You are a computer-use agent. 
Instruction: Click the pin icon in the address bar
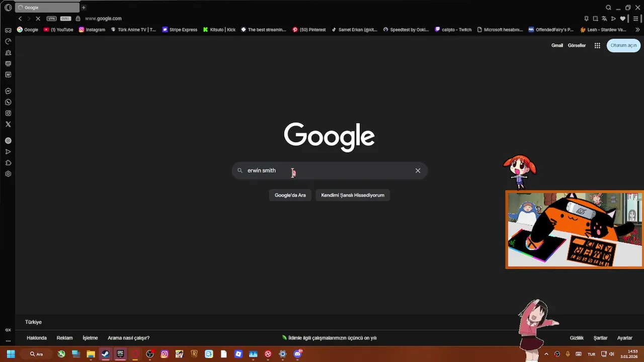coord(586,19)
